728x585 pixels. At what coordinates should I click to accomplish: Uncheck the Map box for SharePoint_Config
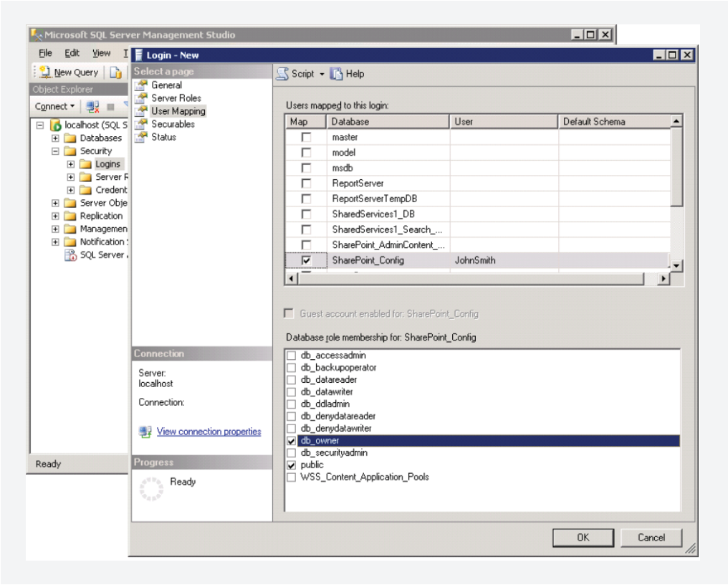(x=306, y=260)
